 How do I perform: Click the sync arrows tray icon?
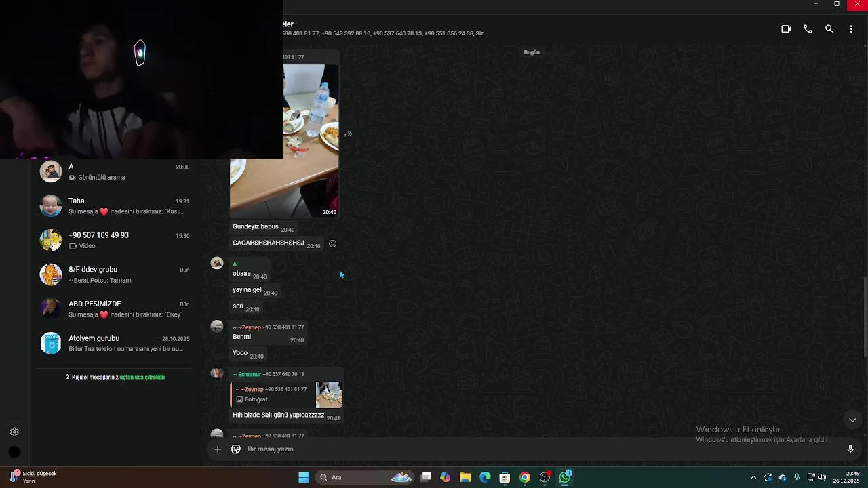coord(768,477)
